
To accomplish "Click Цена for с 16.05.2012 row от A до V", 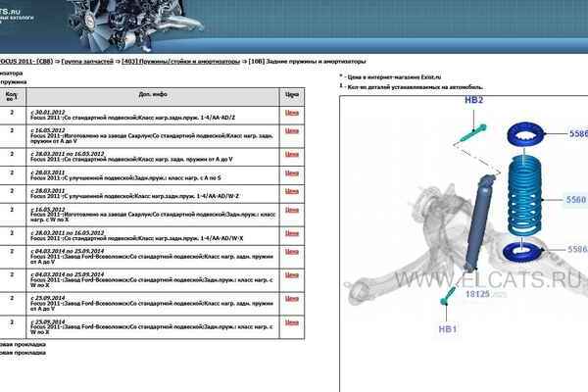I will coord(292,130).
